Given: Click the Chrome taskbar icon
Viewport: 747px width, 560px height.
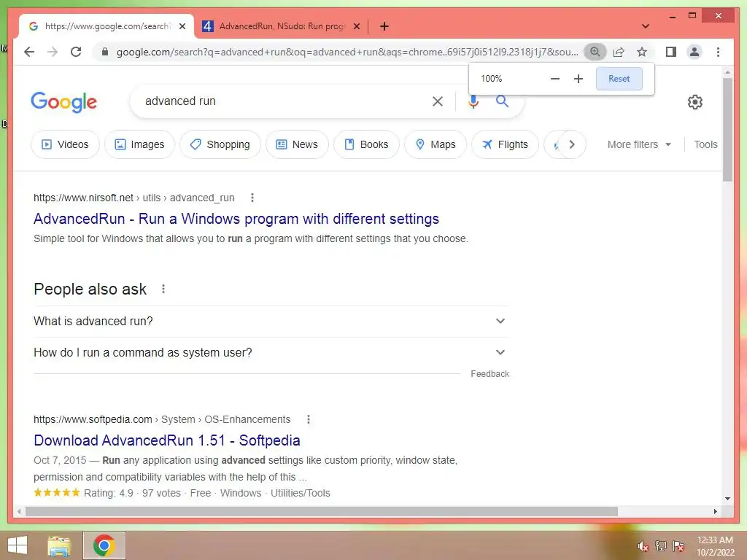Looking at the screenshot, I should [x=104, y=545].
